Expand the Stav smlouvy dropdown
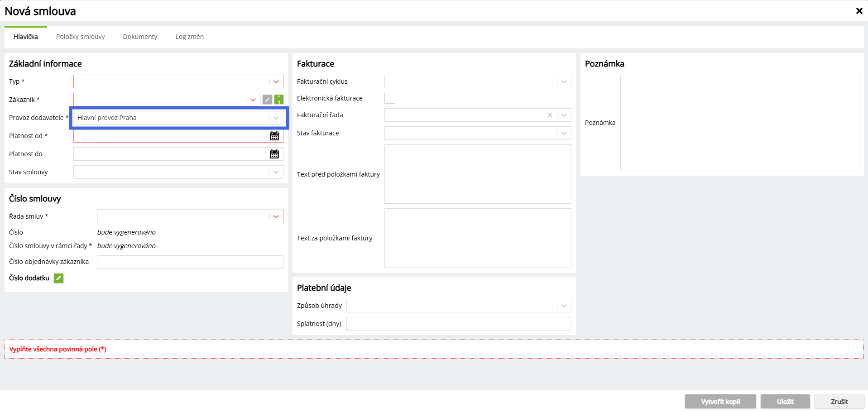 pyautogui.click(x=276, y=172)
